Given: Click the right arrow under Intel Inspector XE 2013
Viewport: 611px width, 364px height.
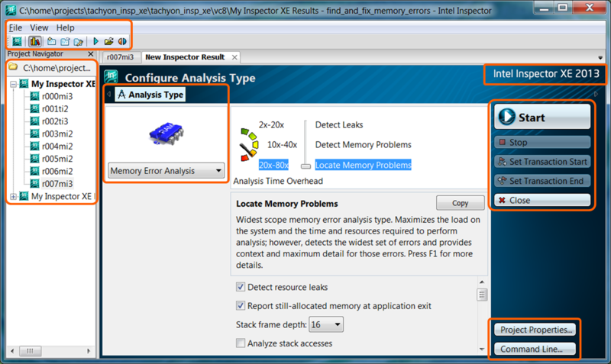Looking at the screenshot, I should point(596,94).
